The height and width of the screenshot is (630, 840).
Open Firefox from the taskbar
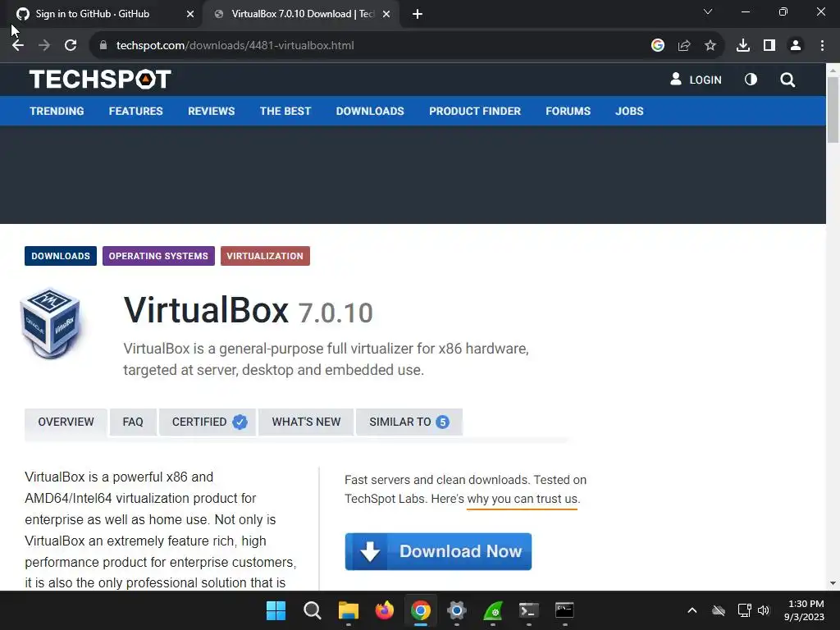tap(385, 610)
